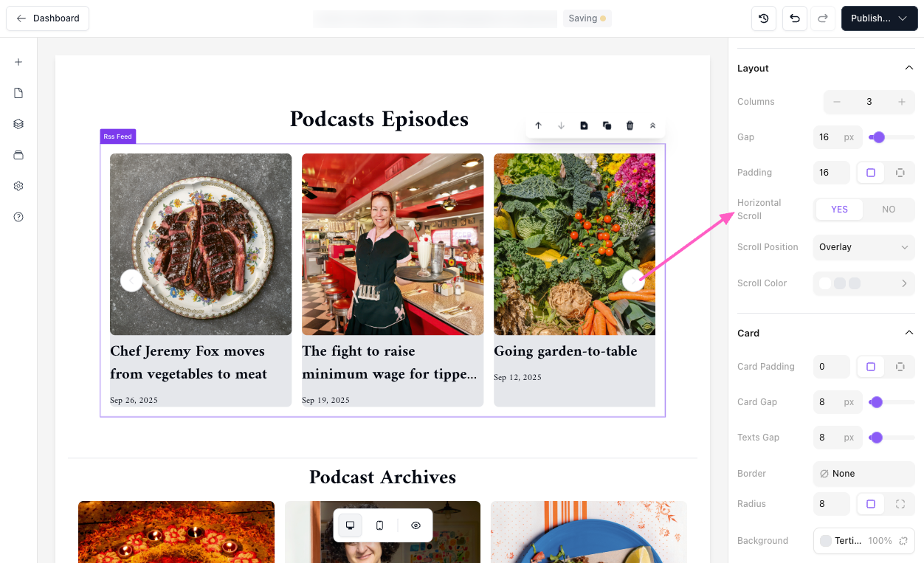
Task: Click the Publish button
Action: (879, 18)
